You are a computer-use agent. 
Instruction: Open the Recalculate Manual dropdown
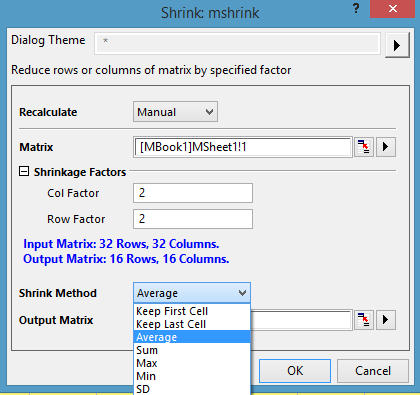coord(175,112)
